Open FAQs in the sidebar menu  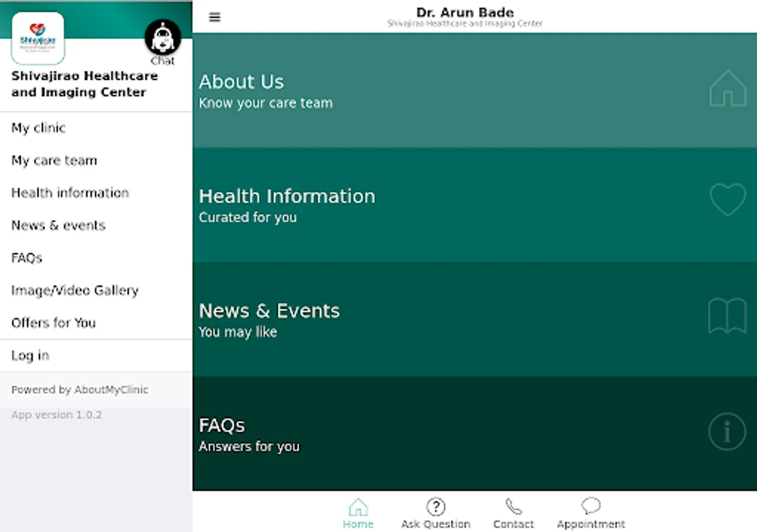pos(96,258)
